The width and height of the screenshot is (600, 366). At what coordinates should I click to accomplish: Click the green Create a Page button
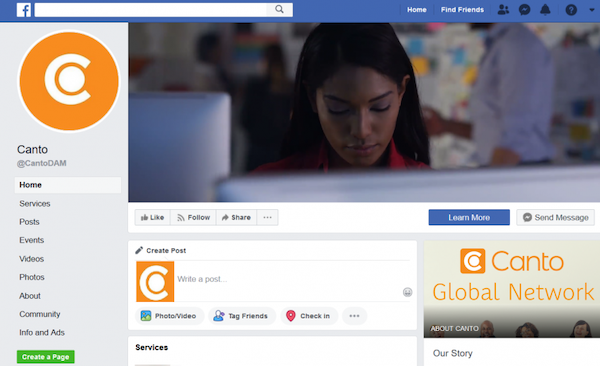pyautogui.click(x=46, y=357)
